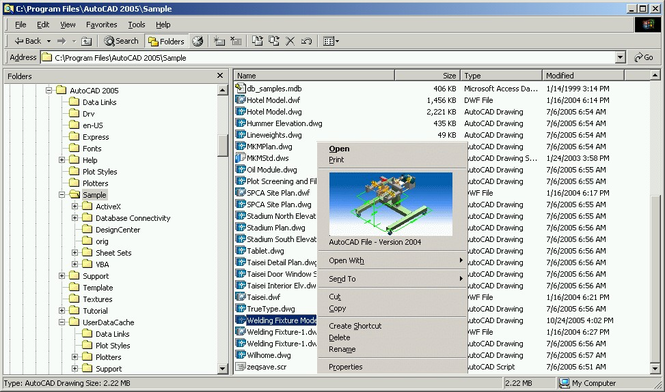
Task: Click the Go button
Action: pyautogui.click(x=644, y=57)
